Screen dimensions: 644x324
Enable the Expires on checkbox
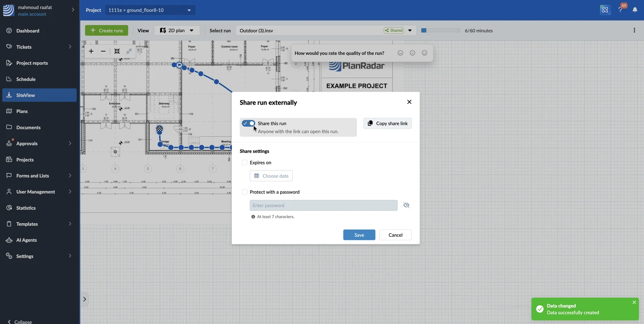[x=244, y=163]
